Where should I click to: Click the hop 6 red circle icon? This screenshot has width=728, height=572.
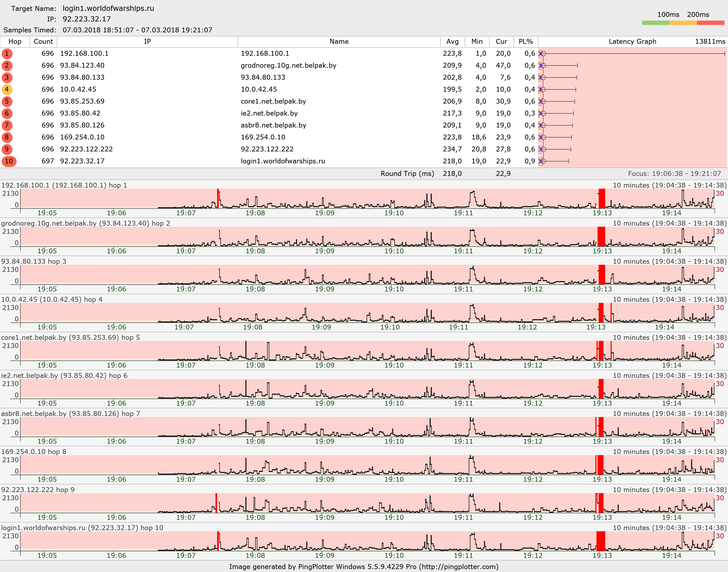click(7, 114)
